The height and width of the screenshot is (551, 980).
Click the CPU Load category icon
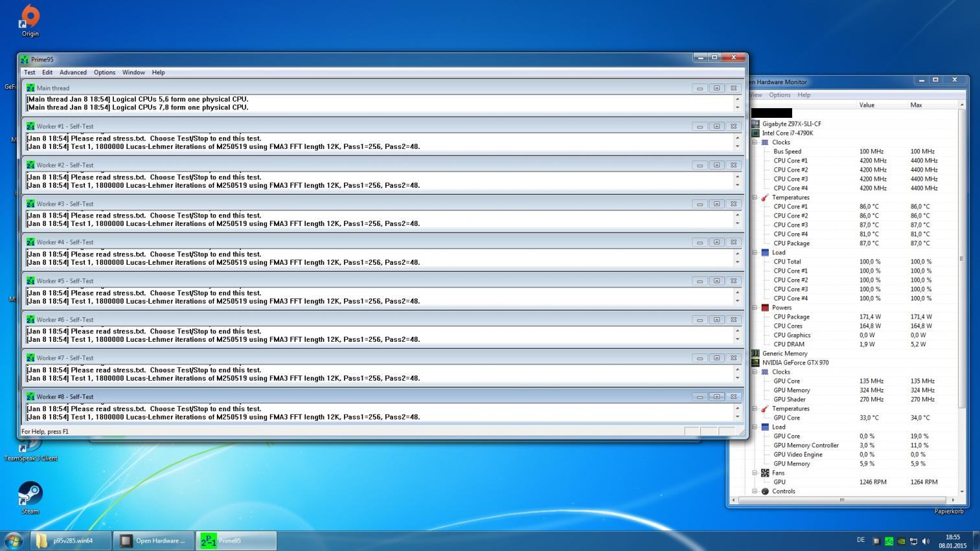click(x=765, y=253)
